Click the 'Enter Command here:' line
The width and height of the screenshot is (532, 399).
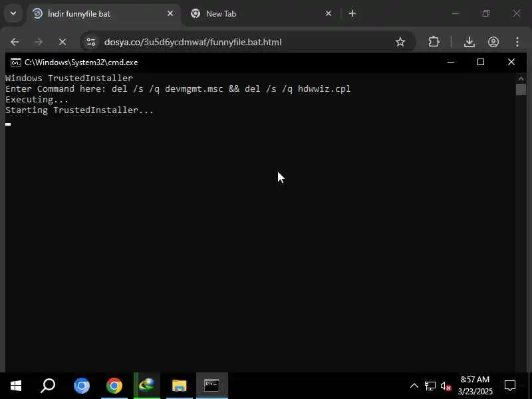tap(178, 89)
